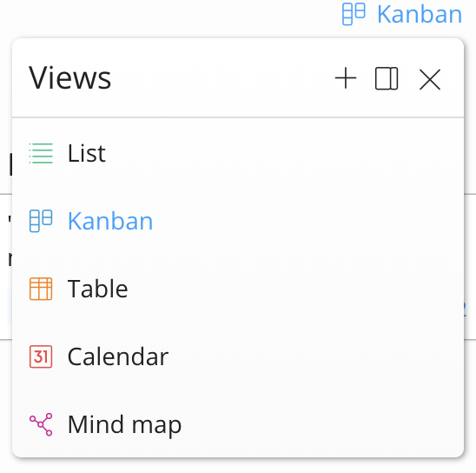Click the Kanban view switcher at top
This screenshot has width=476, height=473.
click(x=402, y=14)
